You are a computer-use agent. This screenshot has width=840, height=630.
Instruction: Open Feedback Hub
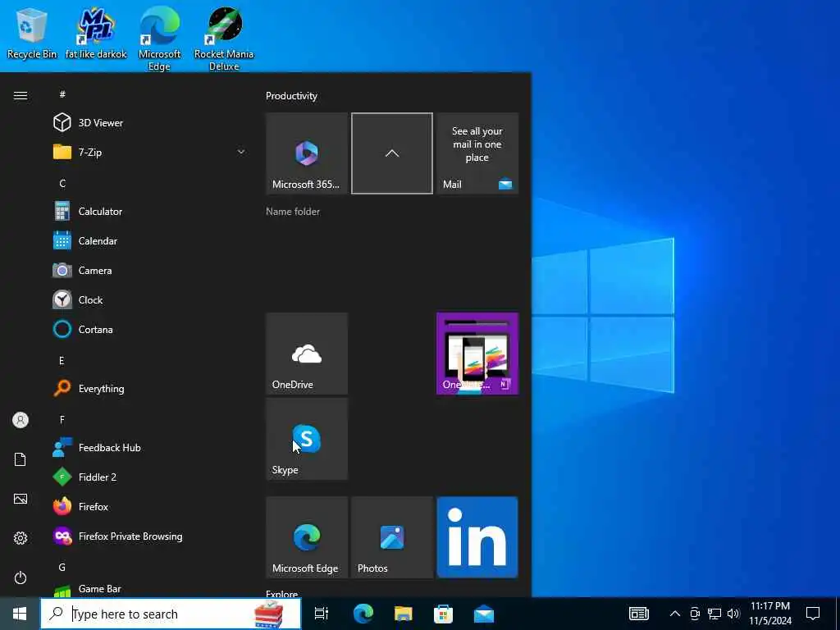(150, 447)
